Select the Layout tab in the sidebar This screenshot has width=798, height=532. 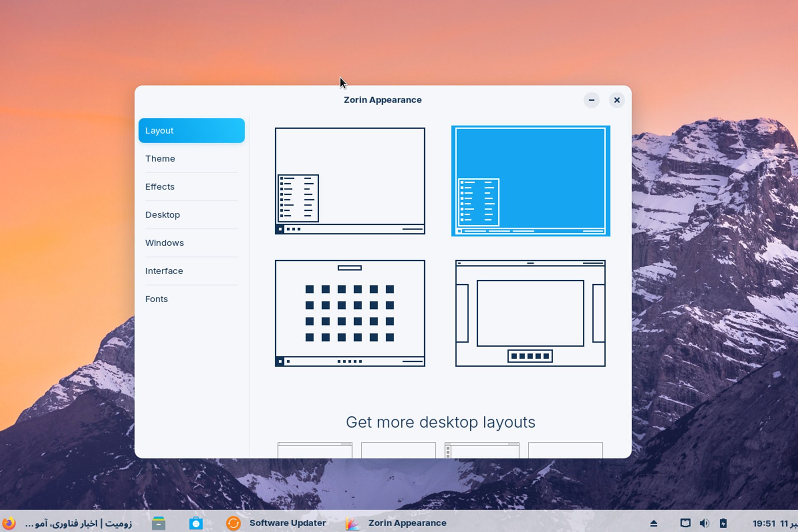tap(192, 131)
